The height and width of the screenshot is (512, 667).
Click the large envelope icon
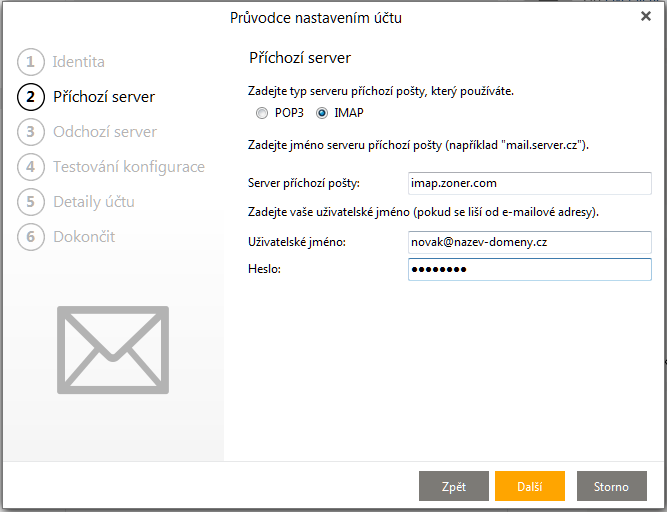click(x=111, y=345)
